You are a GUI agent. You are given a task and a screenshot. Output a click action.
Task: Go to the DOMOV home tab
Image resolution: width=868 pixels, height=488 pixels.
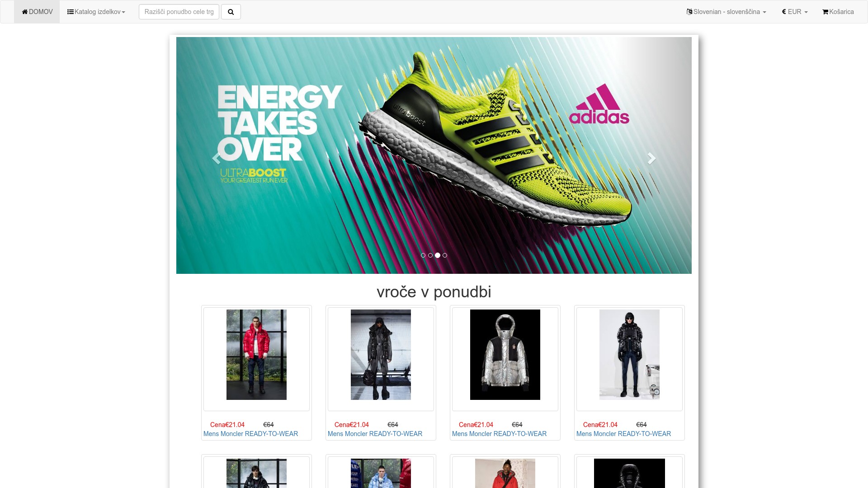coord(37,12)
